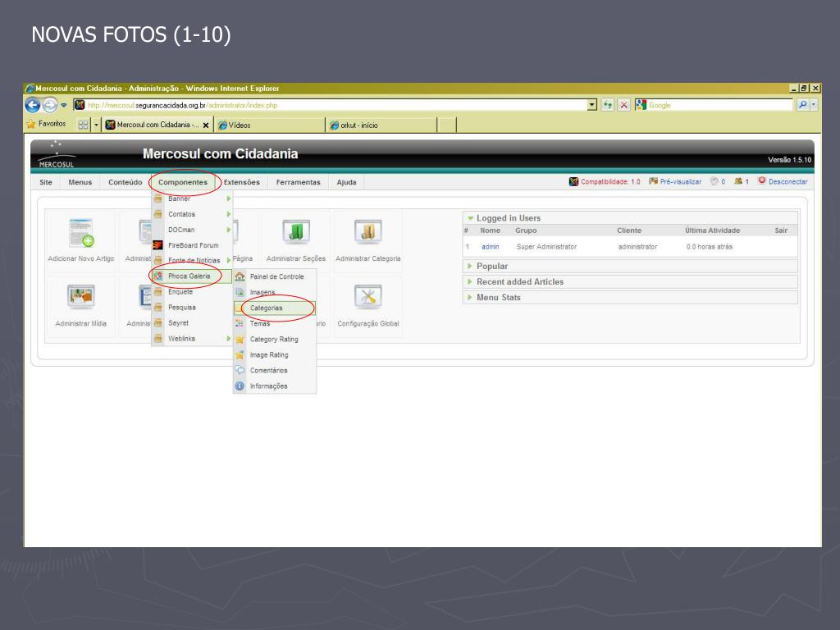Click the Compatibilidade: 1.0 indicator

point(605,181)
